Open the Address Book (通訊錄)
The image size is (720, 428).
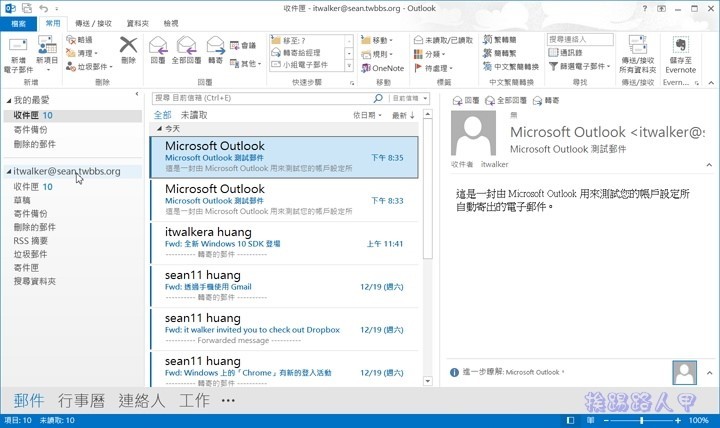pyautogui.click(x=565, y=53)
